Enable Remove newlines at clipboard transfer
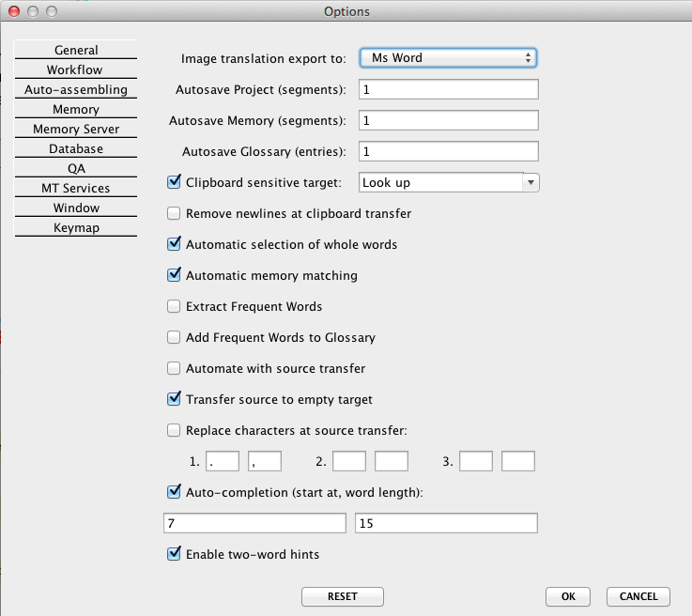The image size is (692, 616). click(x=174, y=214)
